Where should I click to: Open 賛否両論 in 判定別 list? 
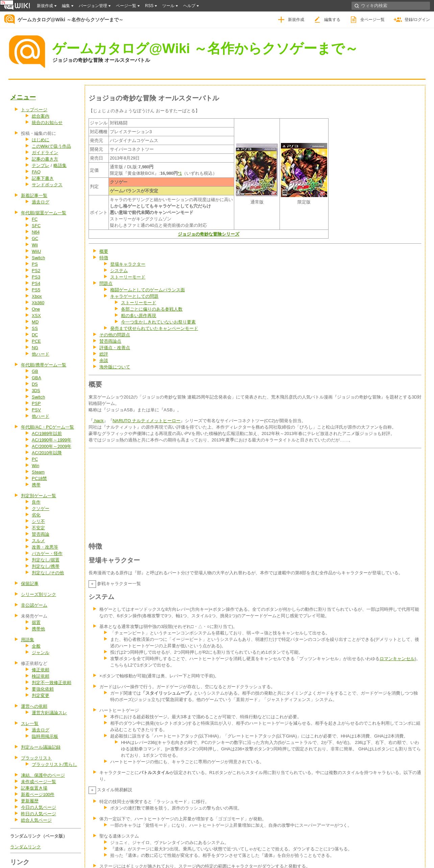[41, 534]
